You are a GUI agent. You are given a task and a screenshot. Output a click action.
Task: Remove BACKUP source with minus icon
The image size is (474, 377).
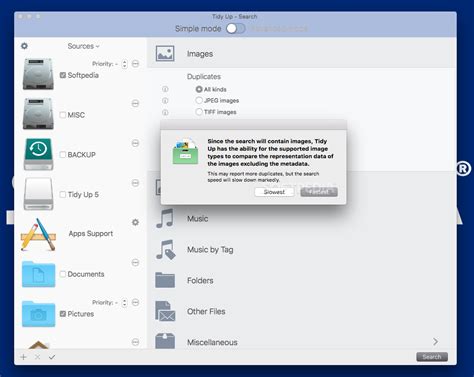click(x=135, y=143)
